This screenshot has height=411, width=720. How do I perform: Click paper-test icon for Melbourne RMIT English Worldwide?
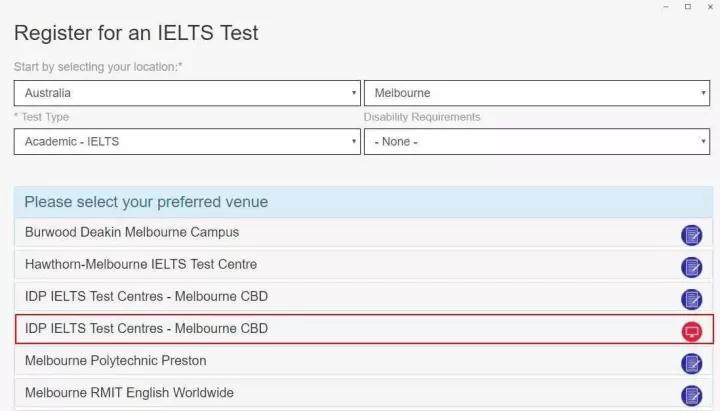coord(691,396)
